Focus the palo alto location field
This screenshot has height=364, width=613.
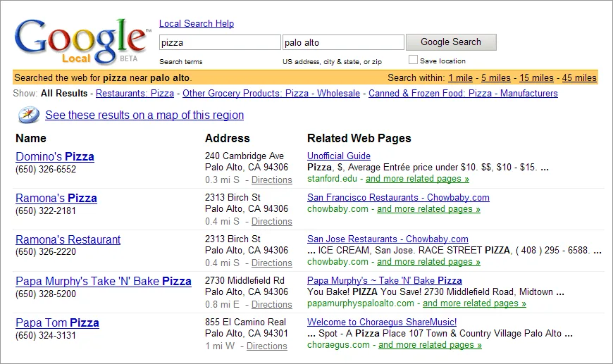(x=343, y=42)
